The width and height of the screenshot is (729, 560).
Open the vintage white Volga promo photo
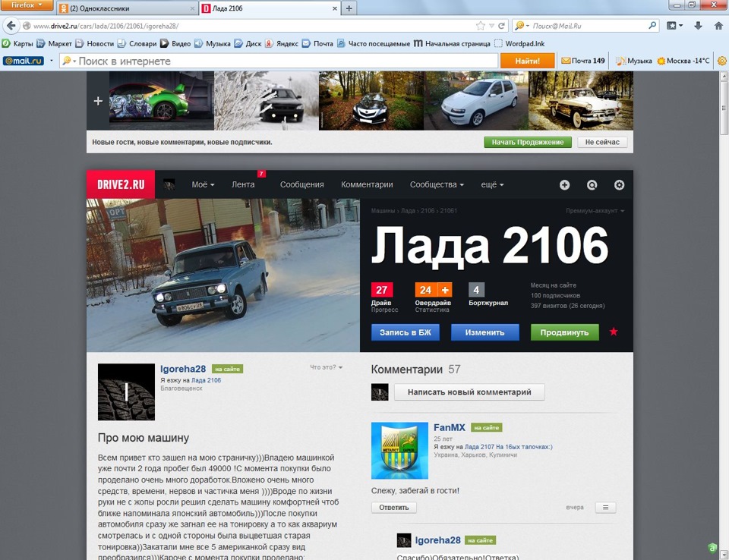point(581,101)
